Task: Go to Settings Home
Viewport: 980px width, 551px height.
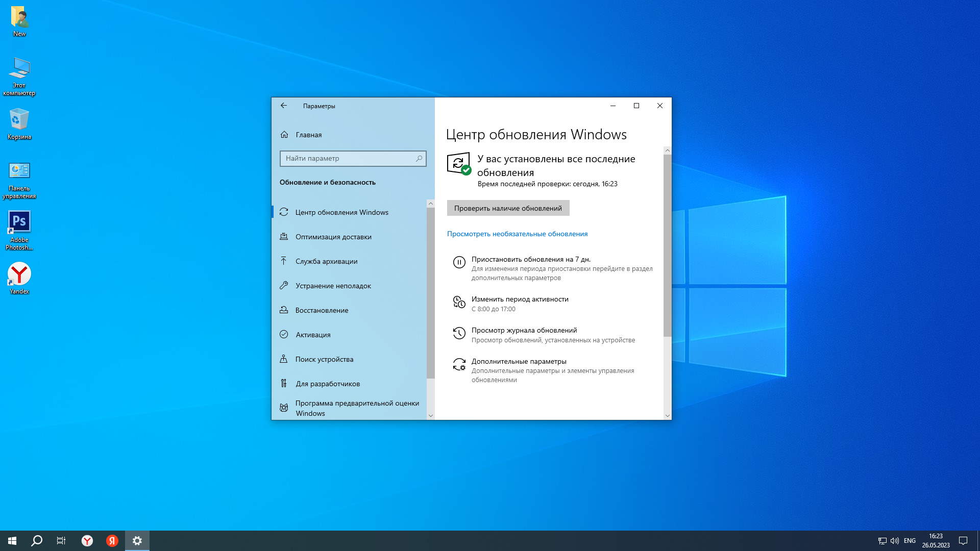Action: [x=308, y=135]
